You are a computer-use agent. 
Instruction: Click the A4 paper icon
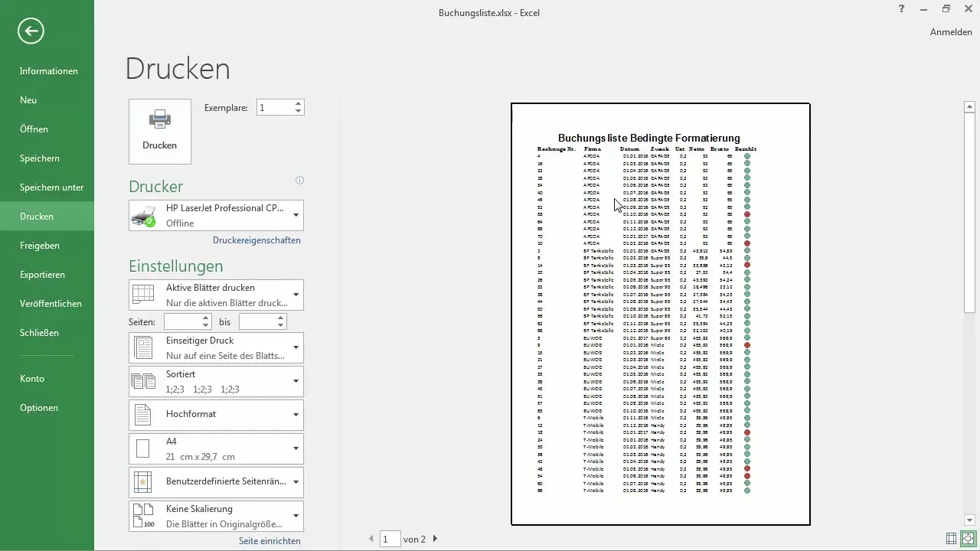pos(142,448)
